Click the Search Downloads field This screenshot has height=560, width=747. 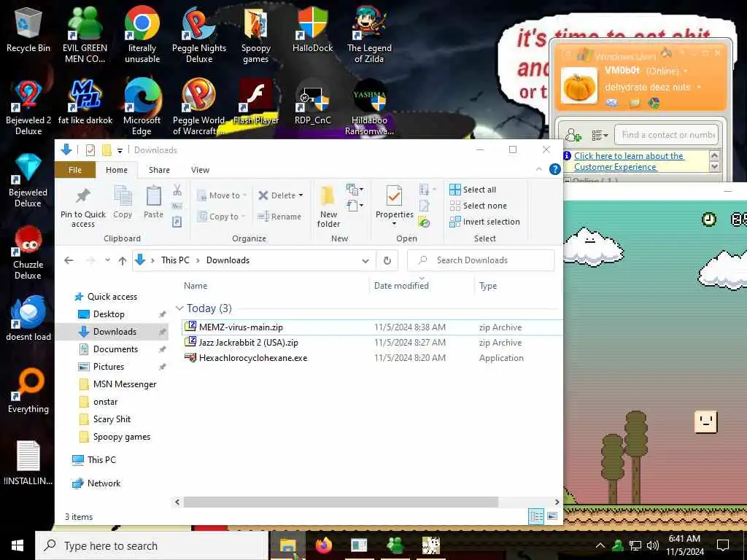coord(481,260)
